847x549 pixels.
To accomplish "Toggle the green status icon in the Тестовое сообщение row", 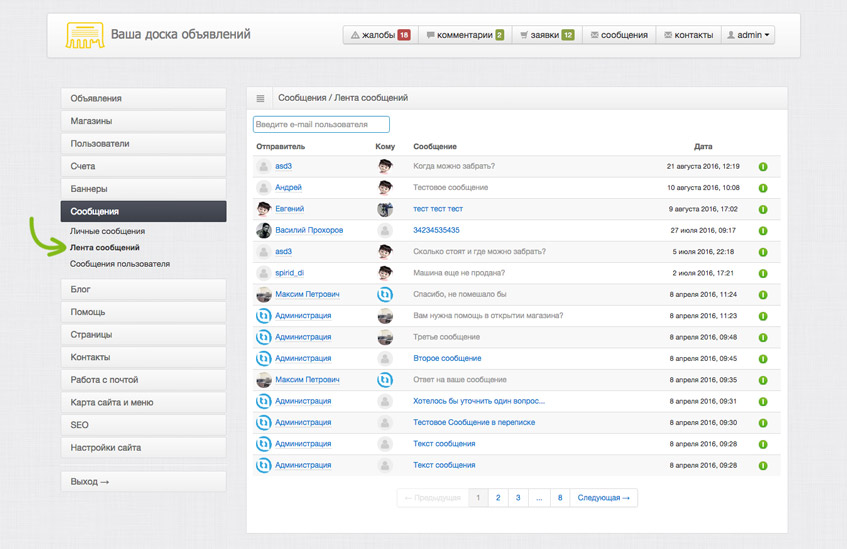I will pyautogui.click(x=763, y=188).
